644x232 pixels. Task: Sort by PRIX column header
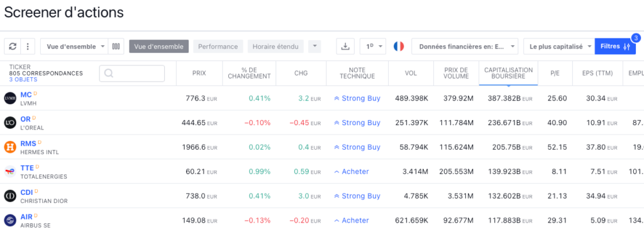click(199, 73)
